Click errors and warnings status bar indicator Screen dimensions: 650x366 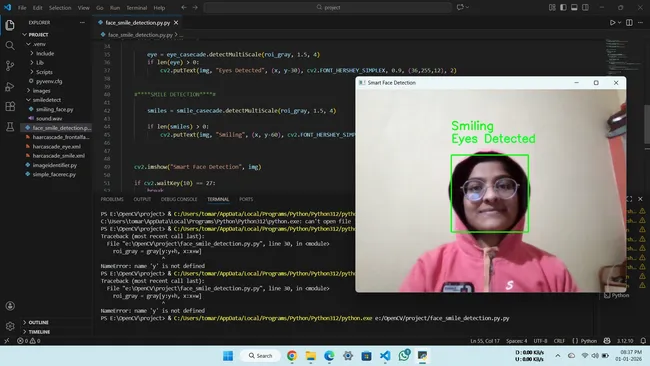pyautogui.click(x=29, y=341)
